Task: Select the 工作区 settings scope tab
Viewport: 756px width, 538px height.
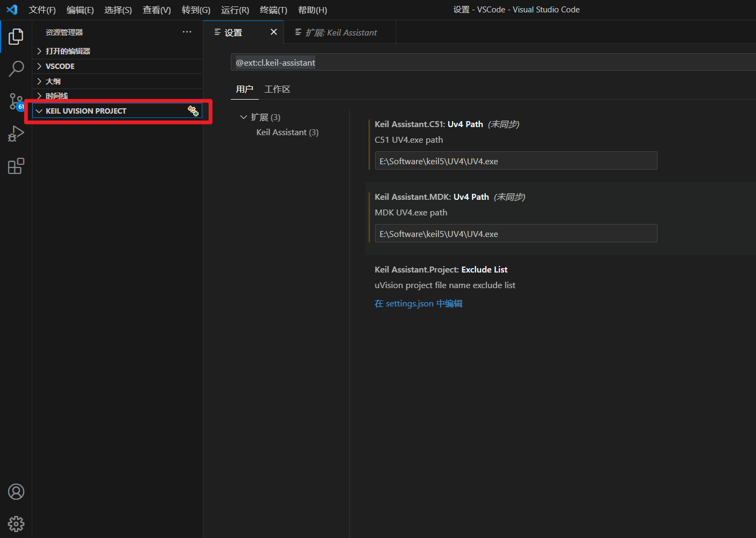Action: (277, 89)
